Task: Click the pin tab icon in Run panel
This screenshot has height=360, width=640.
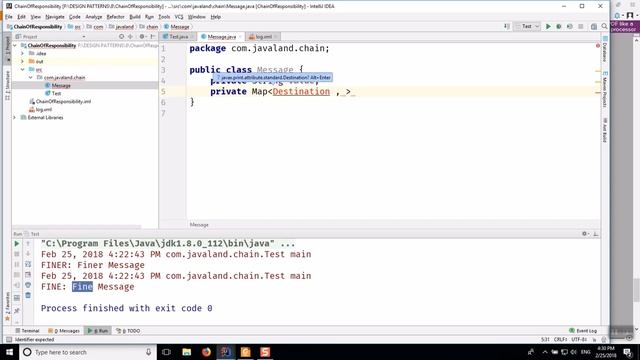Action: tap(17, 311)
